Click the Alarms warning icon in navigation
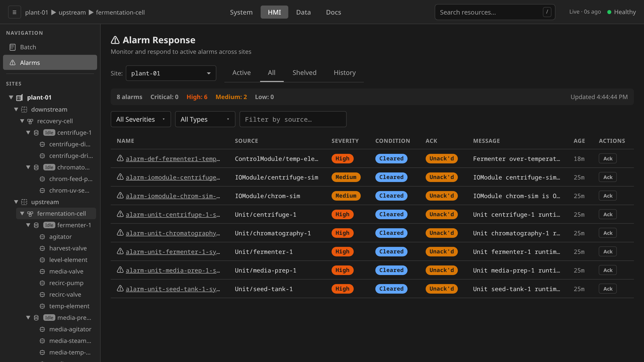 13,62
